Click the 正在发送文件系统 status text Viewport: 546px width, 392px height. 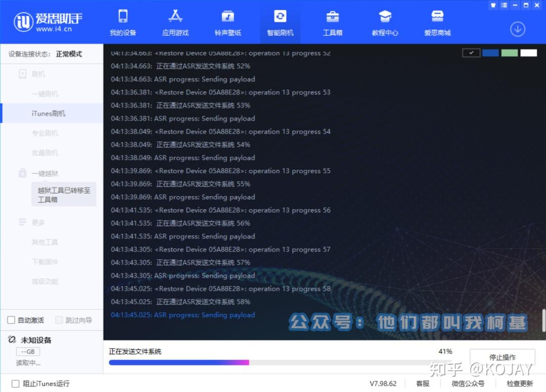pos(135,351)
